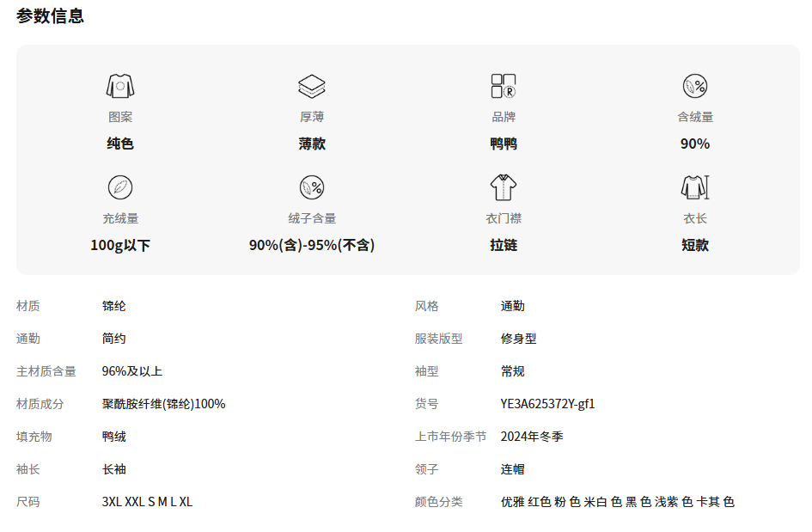
Task: Click the 聚酰胺纤维(锦纶)100% composition text
Action: (163, 404)
